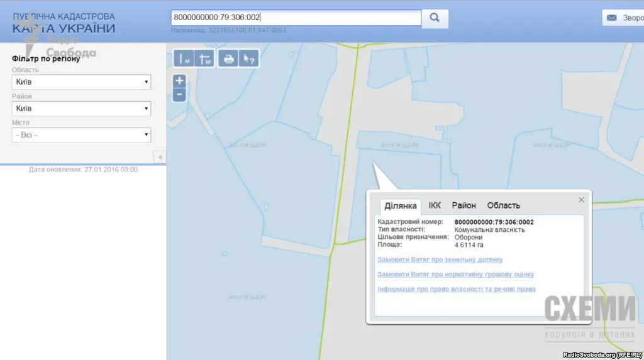
Task: Focus the cadastral number search field
Action: click(x=296, y=18)
